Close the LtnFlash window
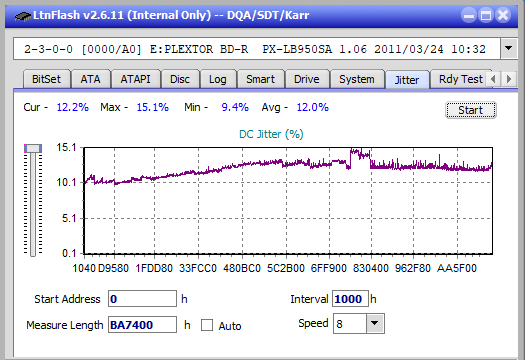Image resolution: width=525 pixels, height=360 pixels. coord(503,15)
